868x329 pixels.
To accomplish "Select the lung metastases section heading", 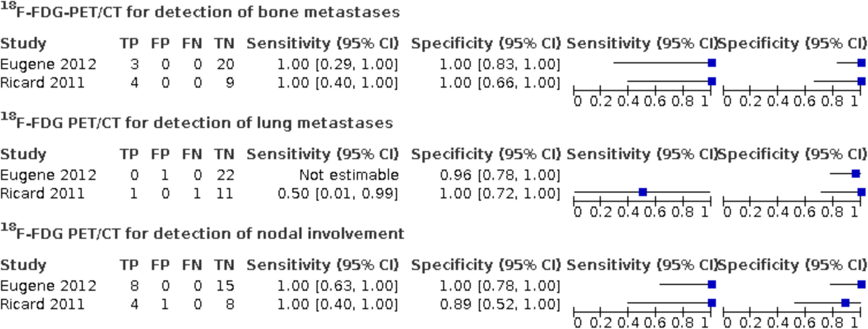I will click(196, 123).
